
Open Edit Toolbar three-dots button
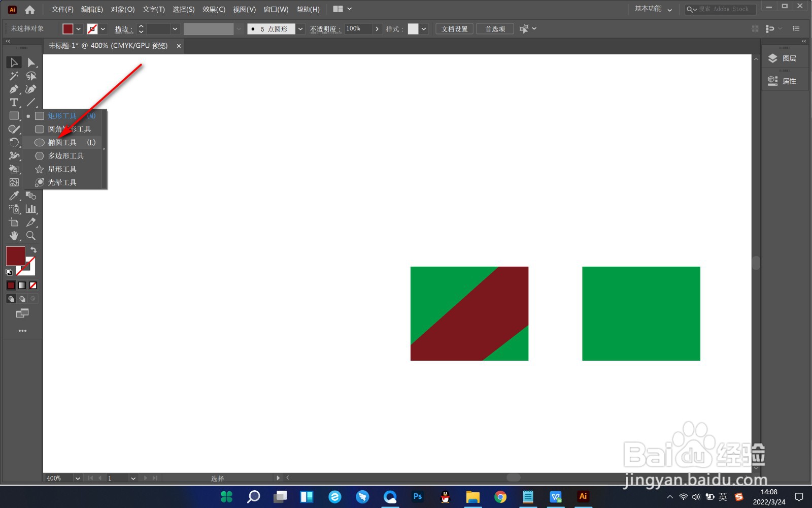22,331
